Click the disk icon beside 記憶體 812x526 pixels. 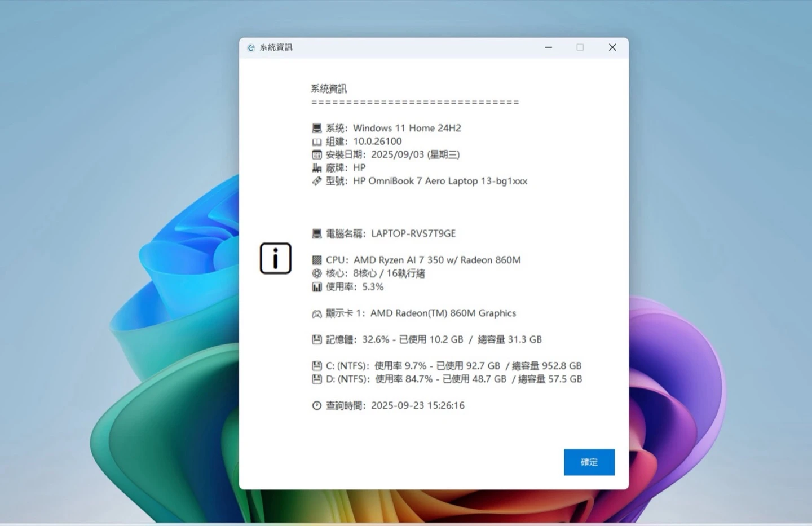coord(317,339)
